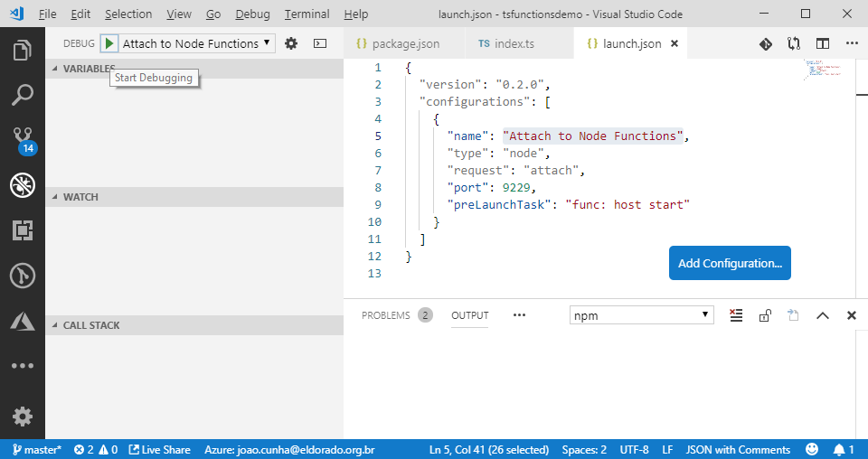Open the Selection menu

tap(128, 14)
